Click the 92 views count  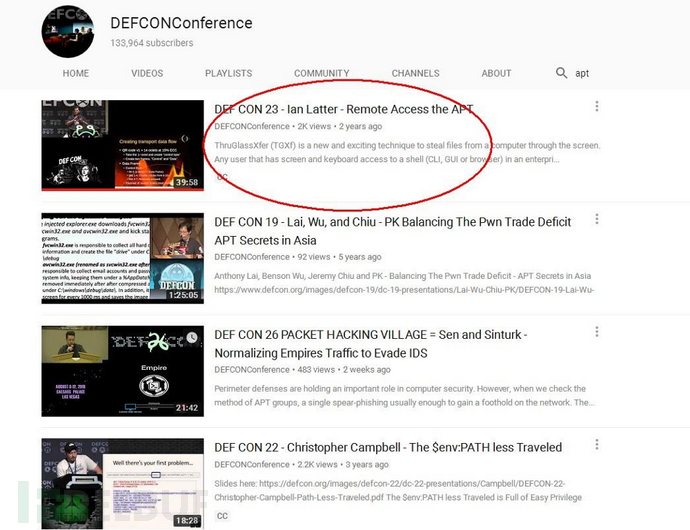click(313, 257)
